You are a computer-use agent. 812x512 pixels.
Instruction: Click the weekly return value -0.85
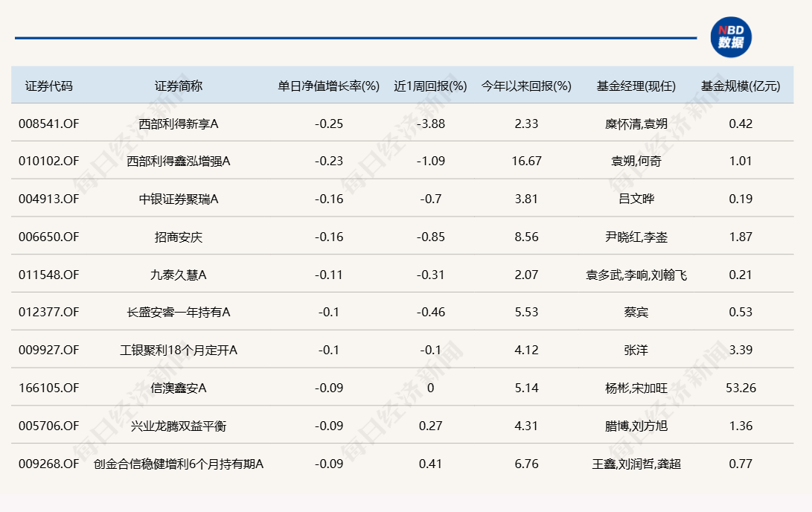point(430,237)
